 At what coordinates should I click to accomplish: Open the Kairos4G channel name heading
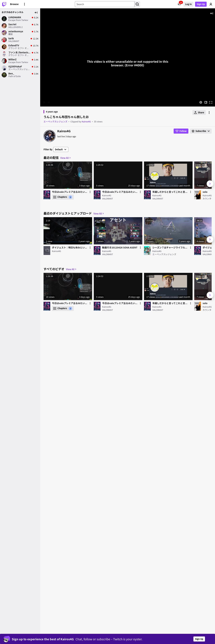pos(64,131)
